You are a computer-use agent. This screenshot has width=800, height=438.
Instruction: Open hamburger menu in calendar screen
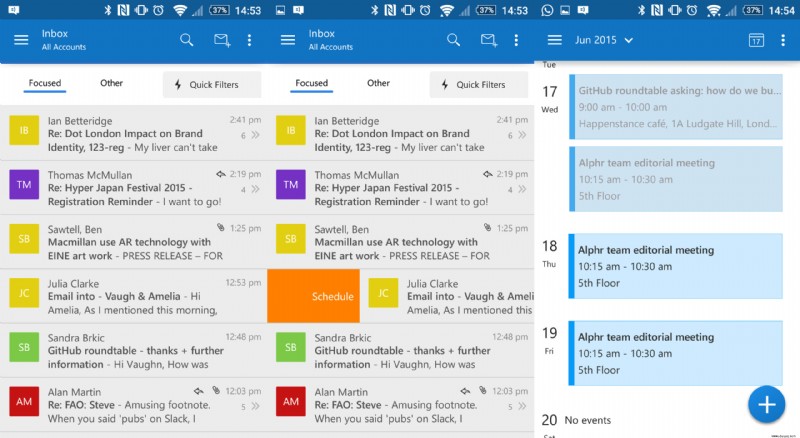click(555, 40)
